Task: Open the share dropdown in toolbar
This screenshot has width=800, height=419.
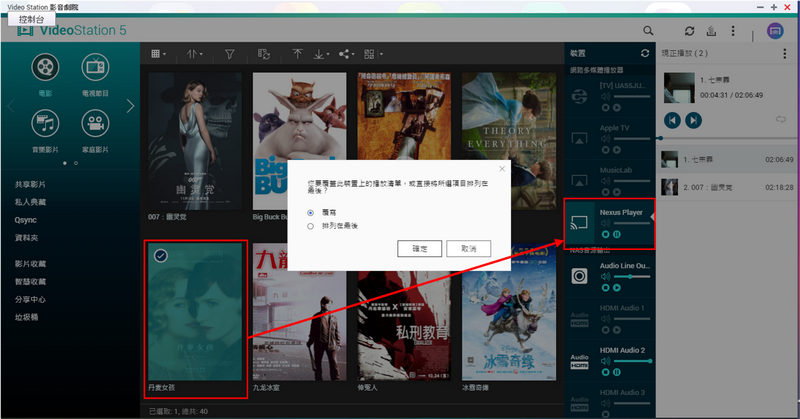Action: (347, 54)
